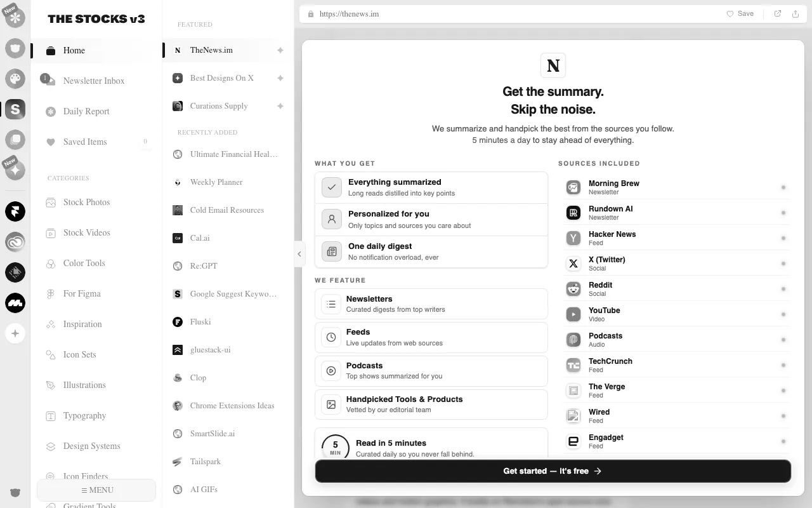Screen dimensions: 812x508
Task: Open the Clop entry
Action: coord(228,378)
